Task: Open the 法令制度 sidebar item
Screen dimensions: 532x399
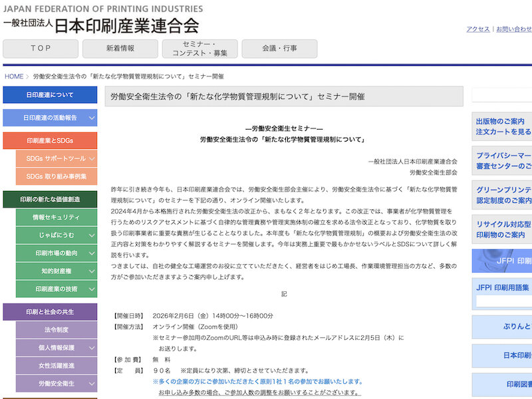Action: pos(56,329)
